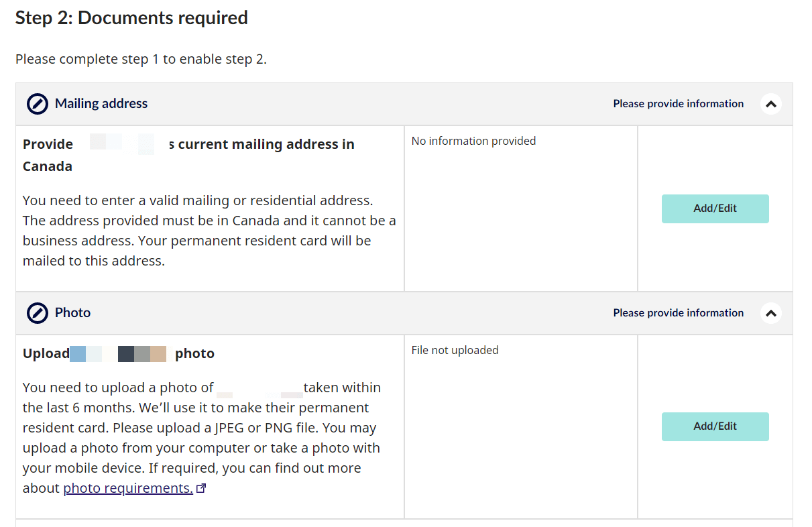Click the 'File not uploaded' status text
812x527 pixels.
[455, 351]
